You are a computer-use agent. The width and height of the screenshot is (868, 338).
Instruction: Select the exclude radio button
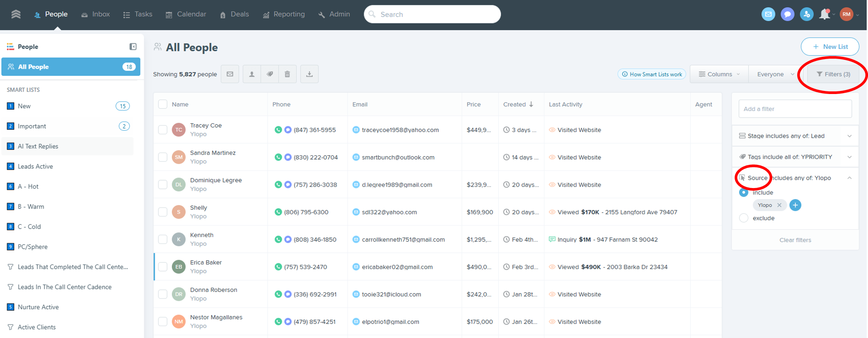click(743, 218)
